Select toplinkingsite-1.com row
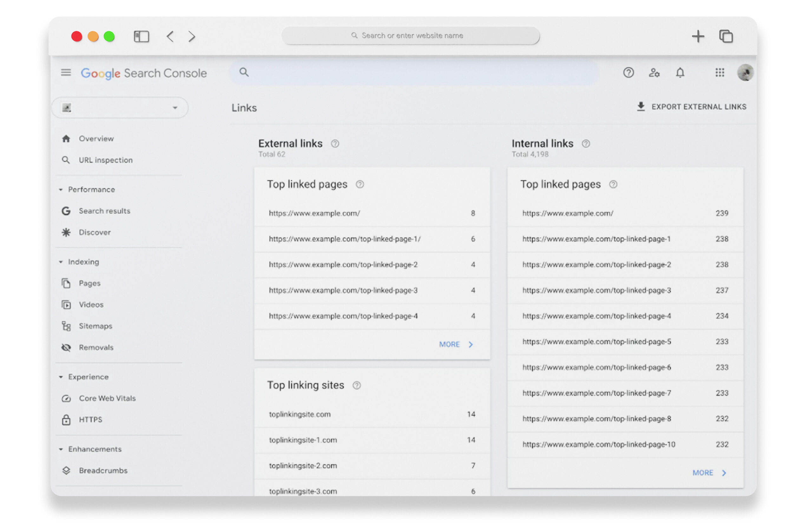The image size is (812, 523). [x=372, y=440]
